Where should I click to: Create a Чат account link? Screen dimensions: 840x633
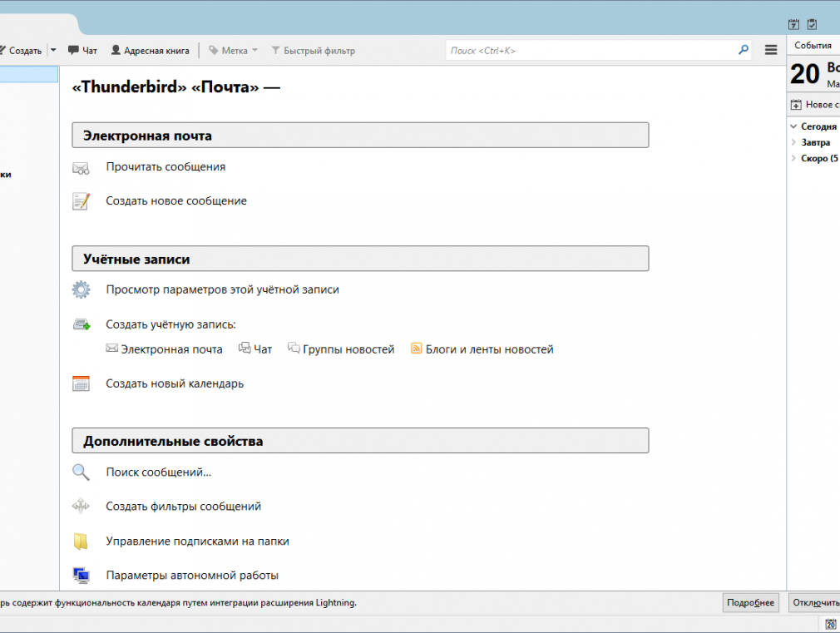pyautogui.click(x=263, y=349)
